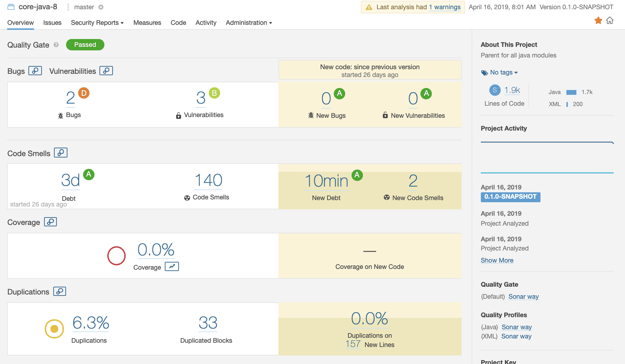The width and height of the screenshot is (625, 364).
Task: Click the plus icon next to master branch
Action: point(101,7)
